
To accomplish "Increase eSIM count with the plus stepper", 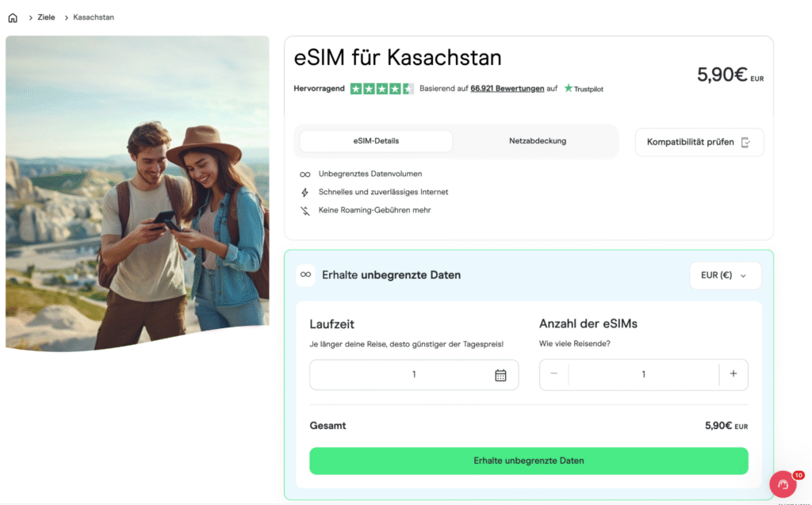I will pyautogui.click(x=733, y=373).
